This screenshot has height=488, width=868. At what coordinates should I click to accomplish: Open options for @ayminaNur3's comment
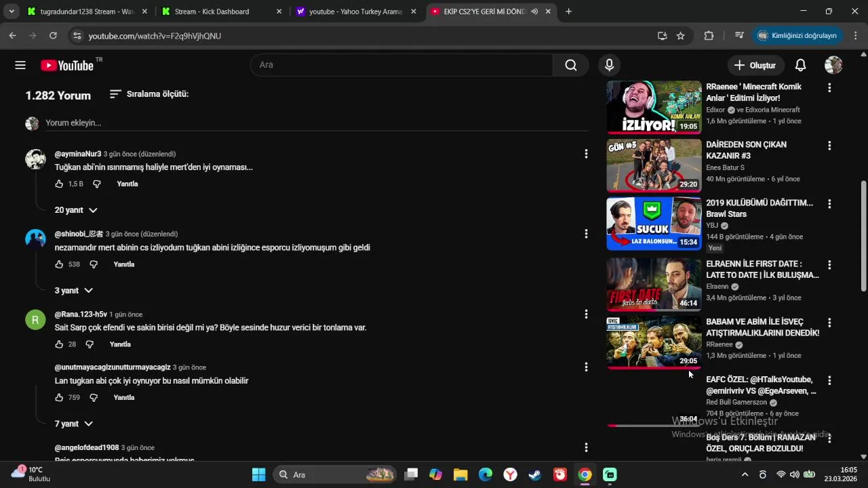tap(586, 154)
